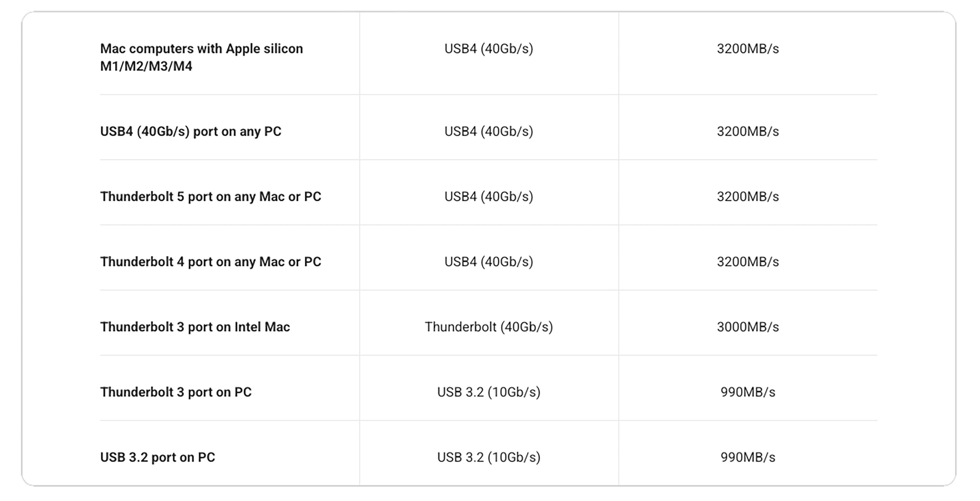This screenshot has height=501, width=980.
Task: Click USB 3.2 (10Gb/s) in Thunderbolt 3 PC row
Action: click(x=489, y=392)
